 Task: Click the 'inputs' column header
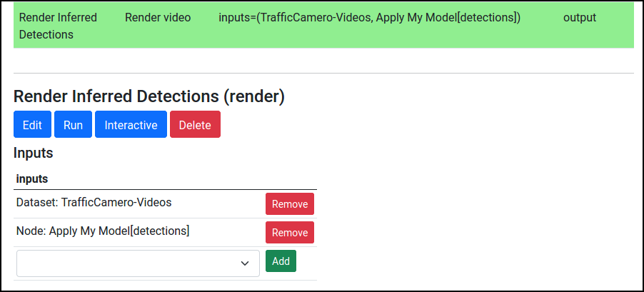point(32,179)
